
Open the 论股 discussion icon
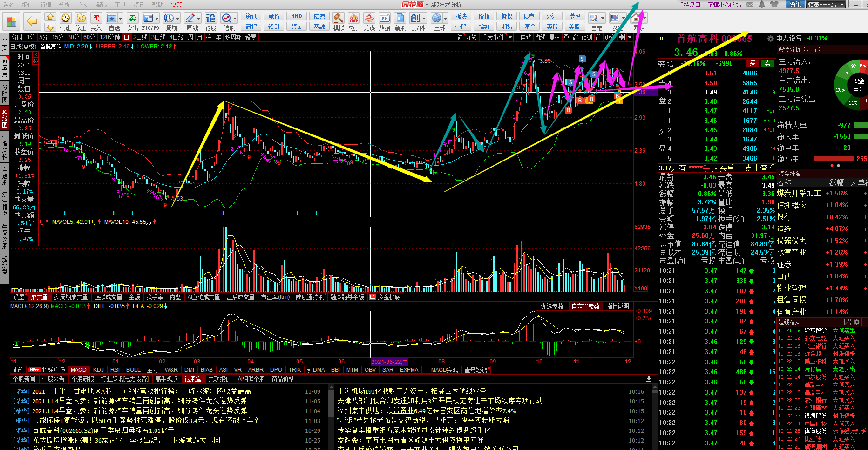(x=211, y=19)
